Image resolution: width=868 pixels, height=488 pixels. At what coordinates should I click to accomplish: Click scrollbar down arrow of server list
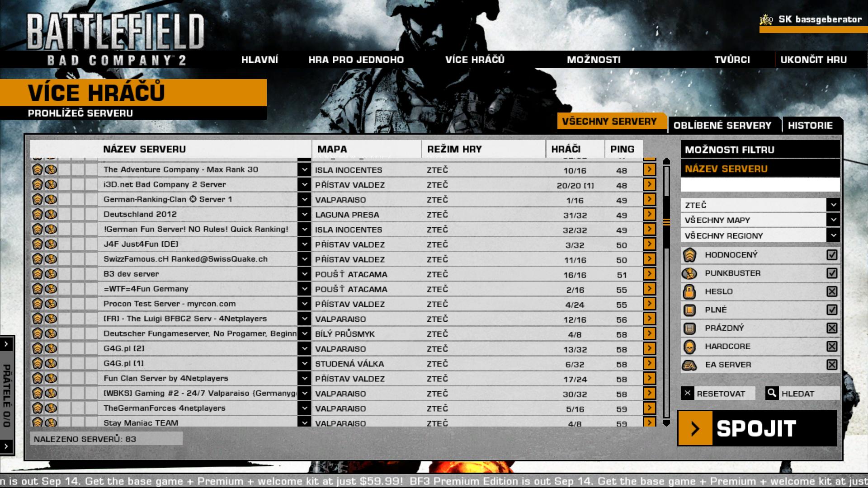click(x=666, y=423)
